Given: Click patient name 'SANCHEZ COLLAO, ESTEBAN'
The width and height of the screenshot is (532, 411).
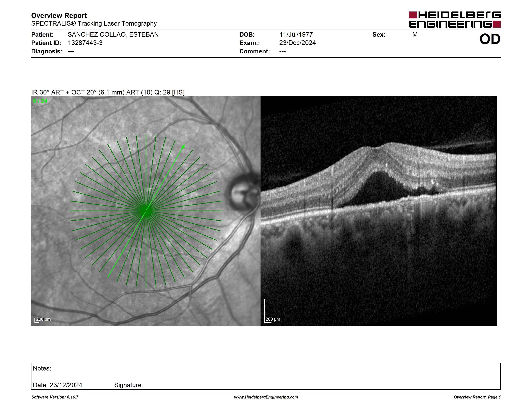Looking at the screenshot, I should coord(113,35).
